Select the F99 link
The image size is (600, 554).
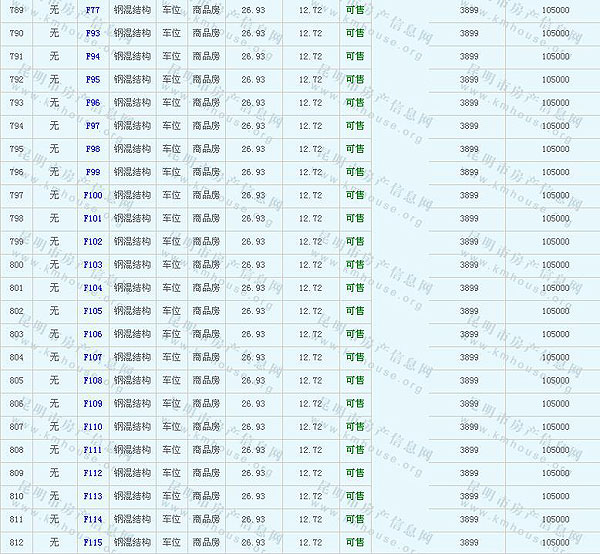(x=93, y=172)
